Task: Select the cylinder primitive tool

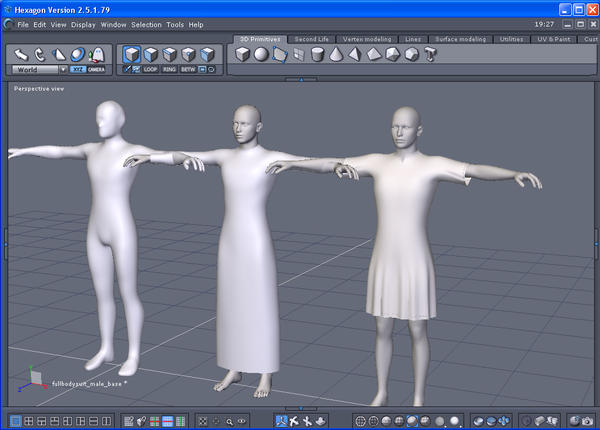Action: [x=316, y=54]
